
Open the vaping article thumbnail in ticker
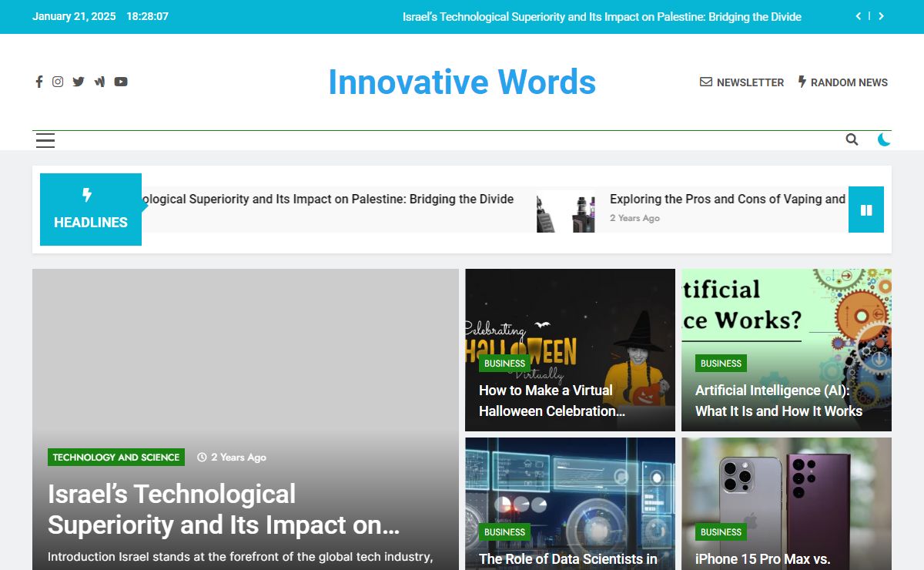pyautogui.click(x=566, y=211)
